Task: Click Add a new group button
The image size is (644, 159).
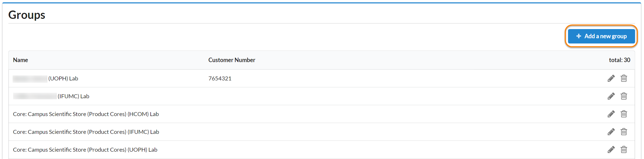Action: click(x=601, y=36)
